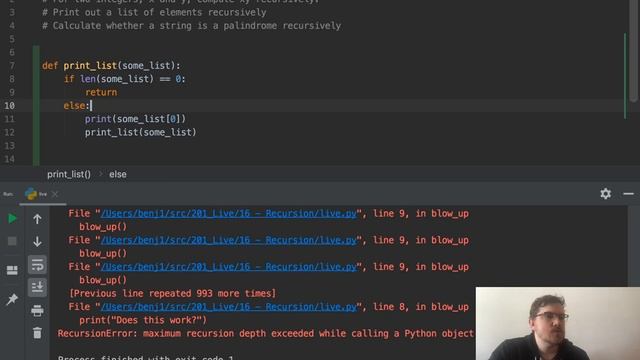
Task: Click the 'print(some_list[0])' code line
Action: click(x=135, y=119)
